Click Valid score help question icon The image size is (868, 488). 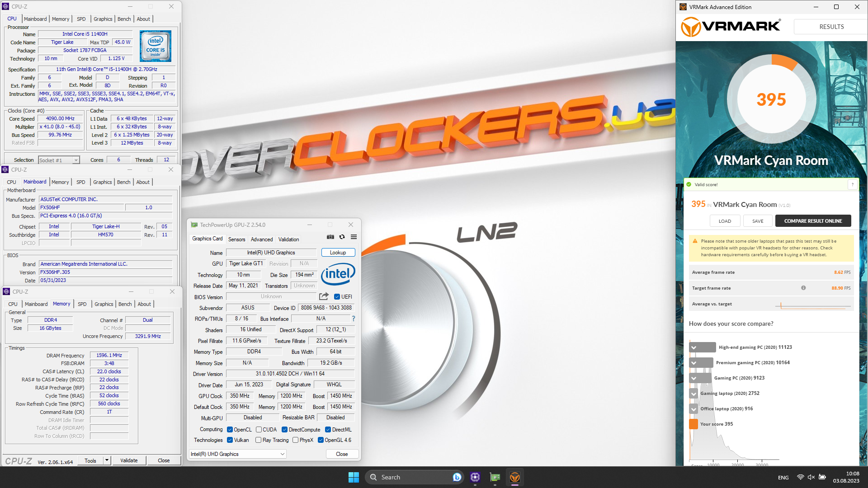853,184
